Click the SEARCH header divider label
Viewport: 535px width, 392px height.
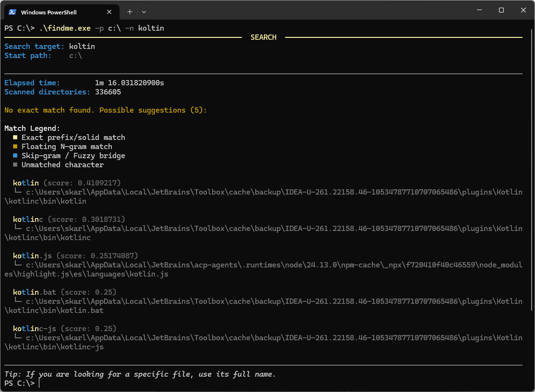[263, 37]
